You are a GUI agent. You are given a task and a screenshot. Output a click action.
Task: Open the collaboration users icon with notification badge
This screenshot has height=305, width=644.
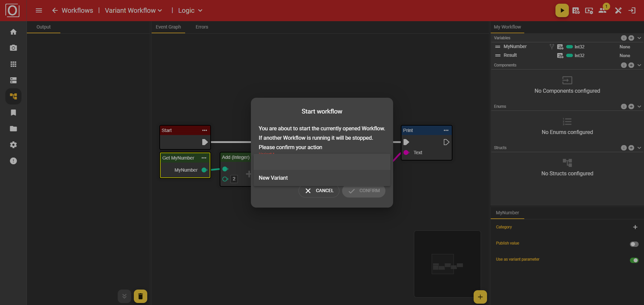(x=602, y=10)
